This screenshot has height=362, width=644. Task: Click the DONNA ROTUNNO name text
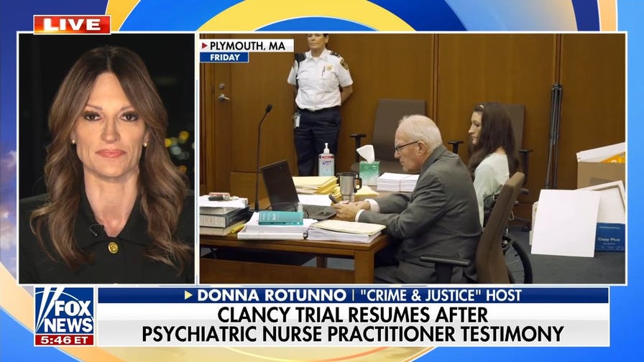click(x=272, y=295)
